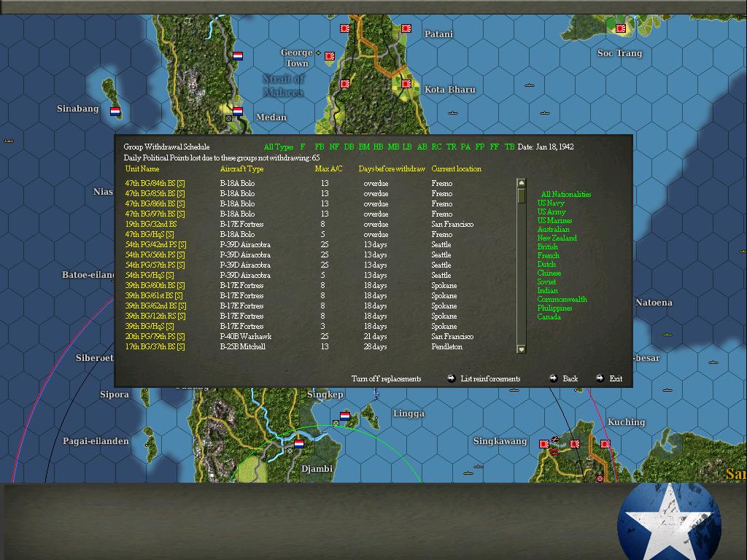Viewport: 747px width, 560px height.
Task: Open unit 39th BG/12th RS [S]
Action: [x=155, y=316]
